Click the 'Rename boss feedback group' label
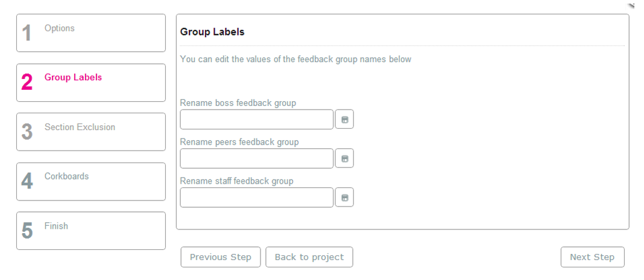The width and height of the screenshot is (644, 280). (238, 103)
